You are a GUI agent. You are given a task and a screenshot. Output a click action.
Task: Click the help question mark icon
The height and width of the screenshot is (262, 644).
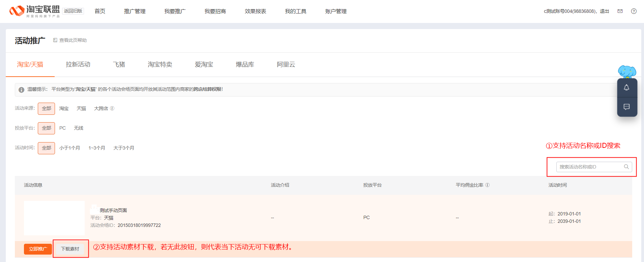[x=634, y=11]
